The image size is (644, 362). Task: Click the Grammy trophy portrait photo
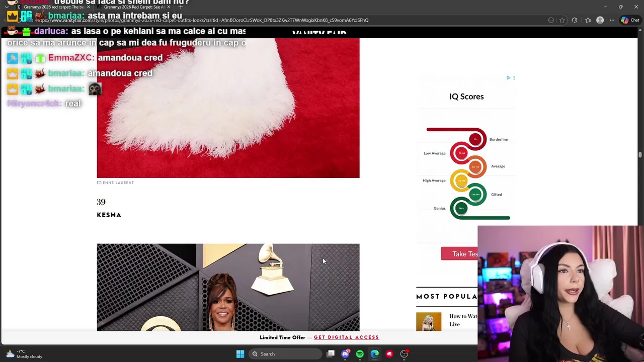[228, 287]
